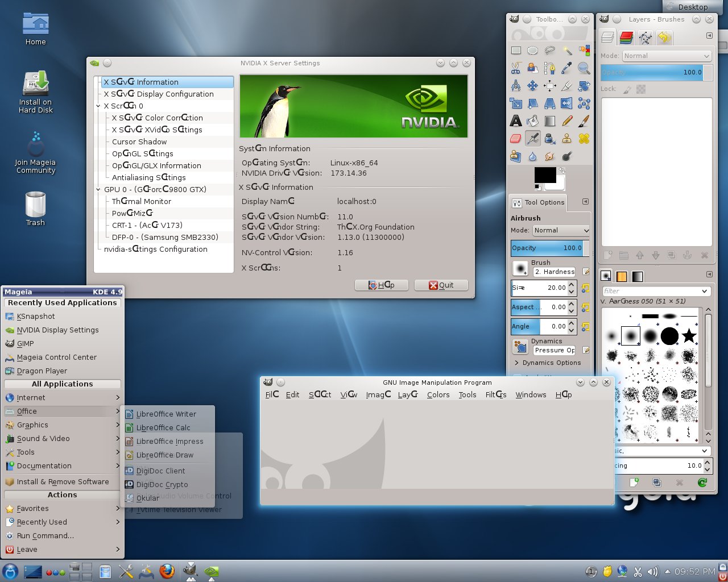Select the Eraser tool
Screen dimensions: 728x582
click(x=516, y=139)
